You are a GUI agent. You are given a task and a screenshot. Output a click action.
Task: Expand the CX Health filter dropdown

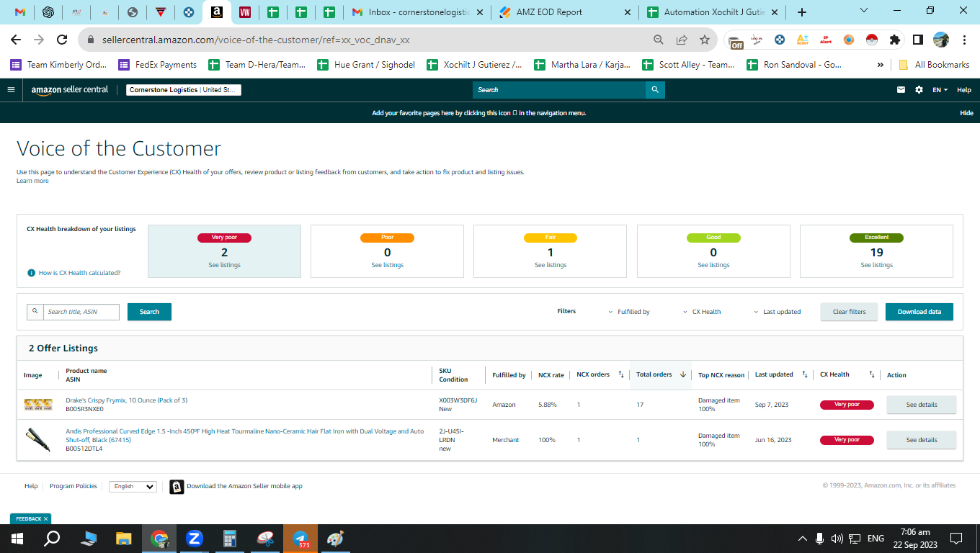coord(702,312)
